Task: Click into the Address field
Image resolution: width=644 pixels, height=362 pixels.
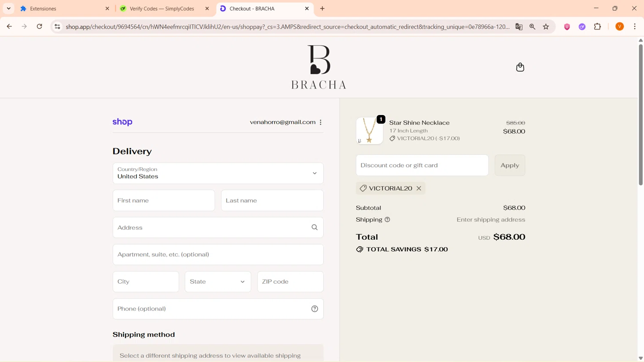Action: tap(218, 227)
